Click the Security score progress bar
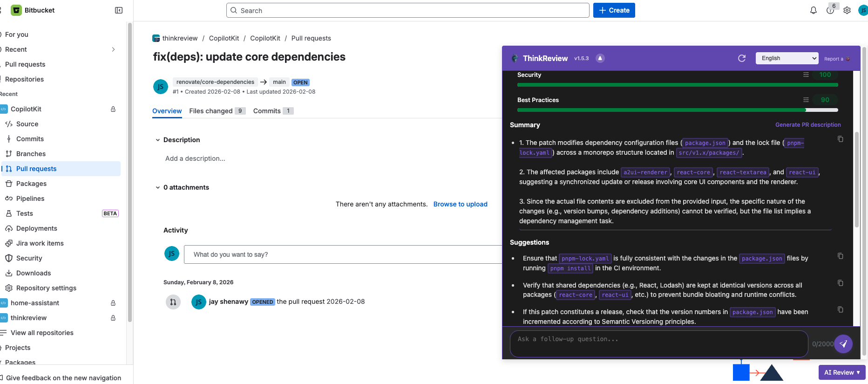This screenshot has height=384, width=868. [x=678, y=85]
